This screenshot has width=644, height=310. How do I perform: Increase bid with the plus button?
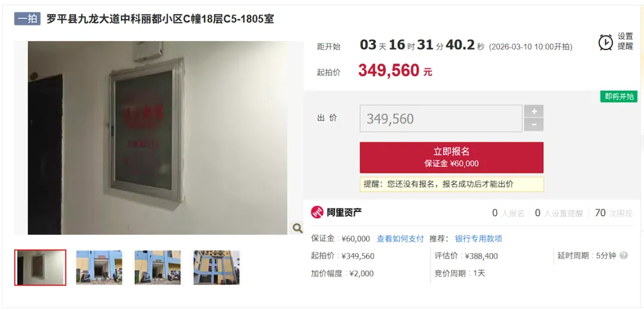(534, 111)
